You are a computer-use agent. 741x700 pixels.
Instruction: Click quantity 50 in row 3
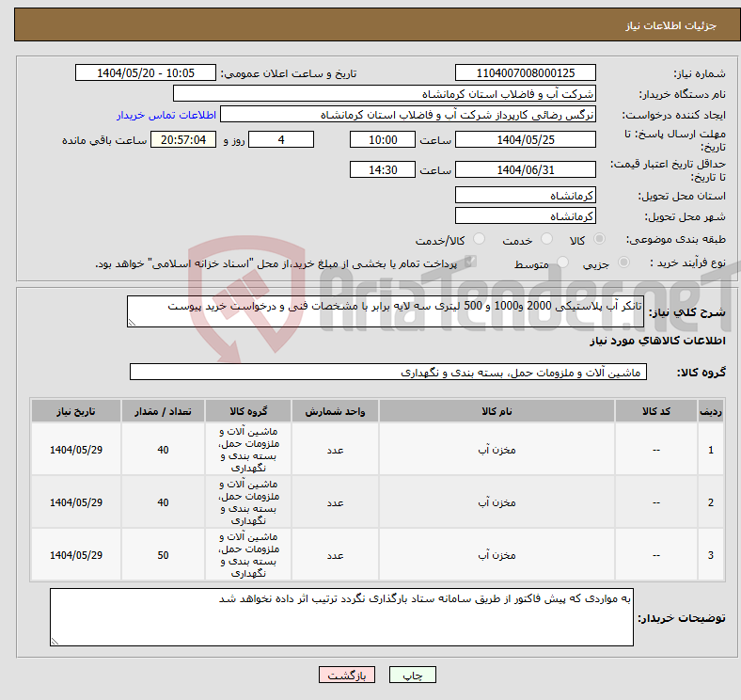pyautogui.click(x=163, y=555)
